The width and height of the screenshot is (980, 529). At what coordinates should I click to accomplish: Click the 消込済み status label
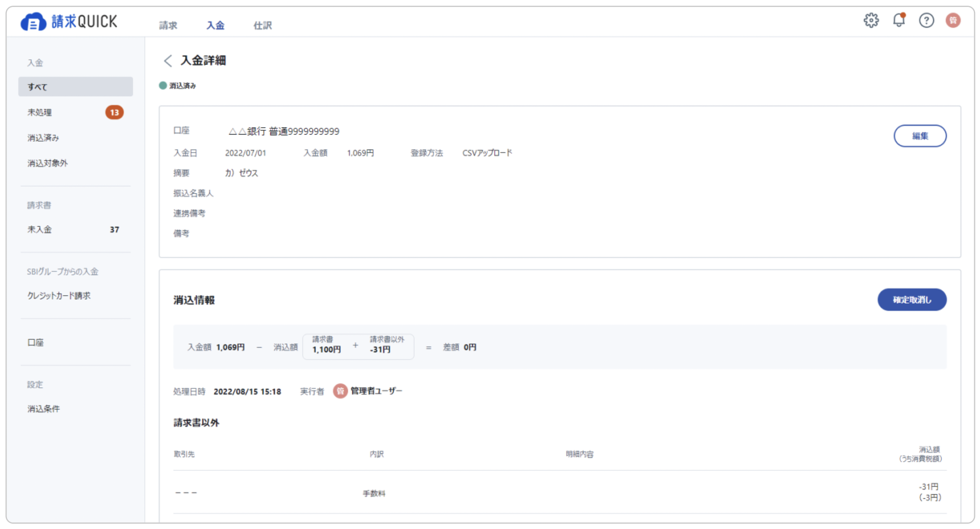(182, 86)
